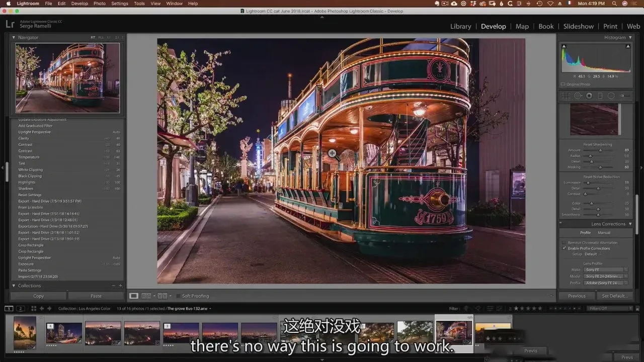The height and width of the screenshot is (362, 644).
Task: Toggle the shadow clipping indicator in Histogram
Action: (563, 46)
